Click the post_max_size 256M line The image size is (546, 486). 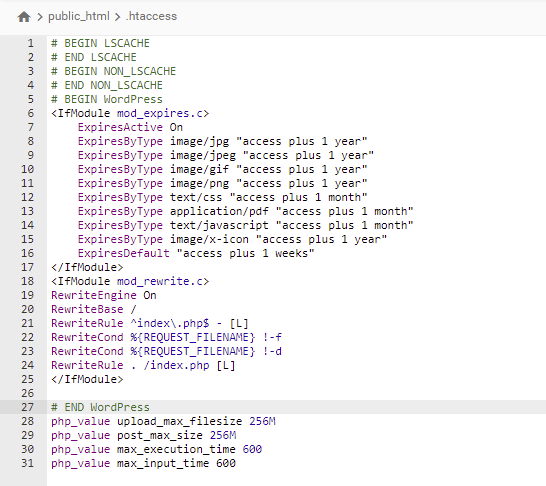click(x=143, y=435)
